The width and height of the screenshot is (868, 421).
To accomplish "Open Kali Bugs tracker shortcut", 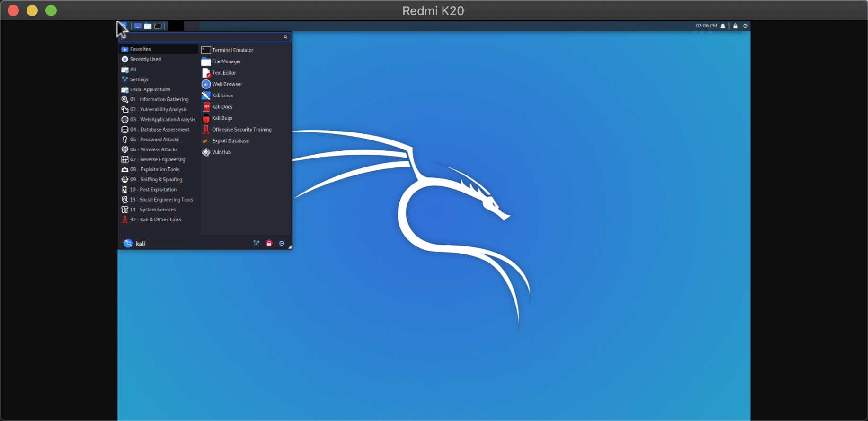I will point(245,118).
